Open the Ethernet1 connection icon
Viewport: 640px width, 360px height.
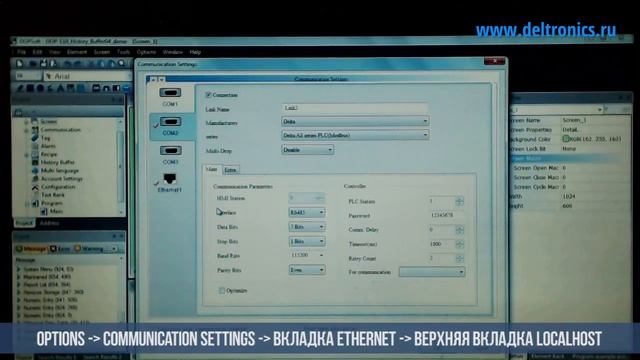click(170, 179)
